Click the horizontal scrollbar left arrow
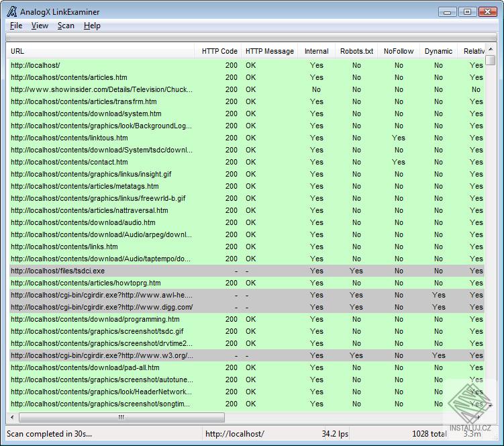This screenshot has height=446, width=504. [12, 417]
